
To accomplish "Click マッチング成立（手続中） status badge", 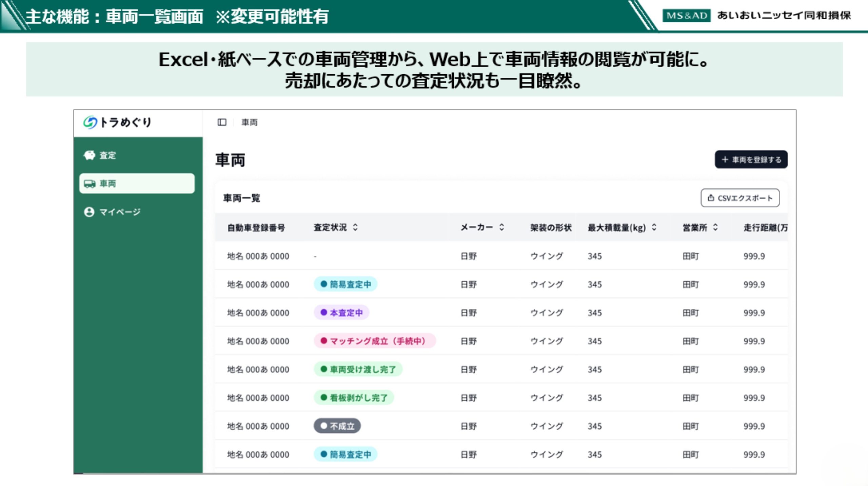I will pos(375,341).
